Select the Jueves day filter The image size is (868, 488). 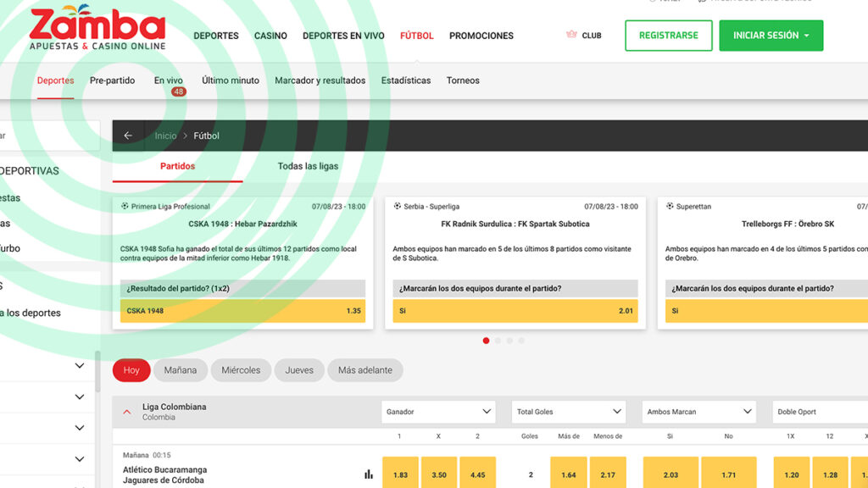(299, 370)
